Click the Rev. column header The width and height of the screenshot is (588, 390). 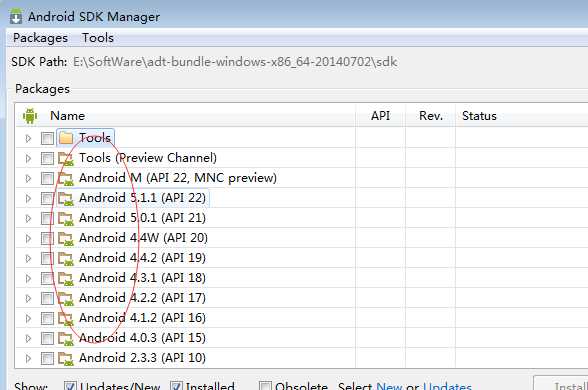431,116
